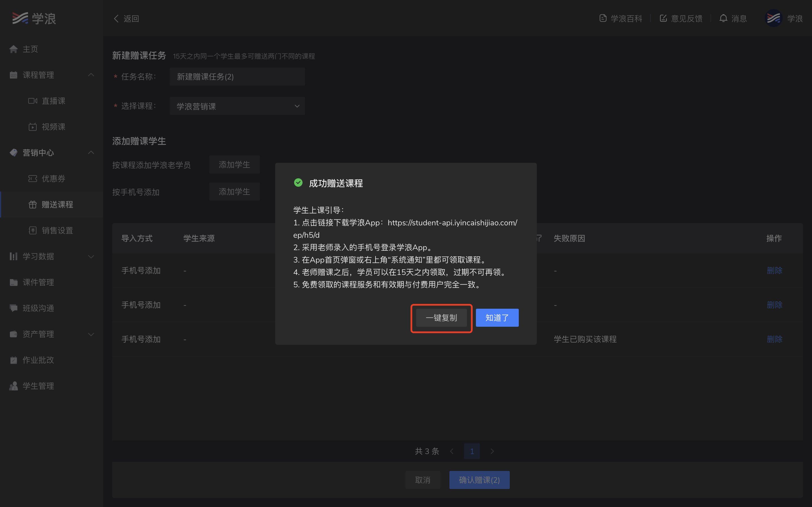
Task: Click inside the 任务名称 input field
Action: click(237, 76)
